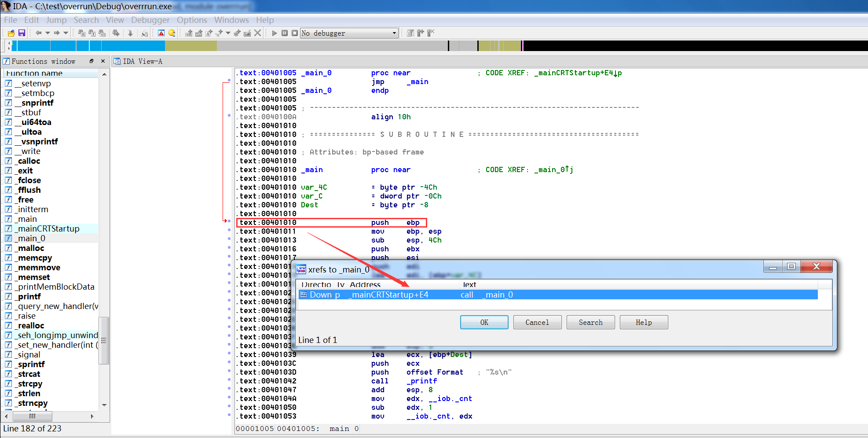This screenshot has height=438, width=868.
Task: Click the Open file folder icon
Action: point(11,33)
